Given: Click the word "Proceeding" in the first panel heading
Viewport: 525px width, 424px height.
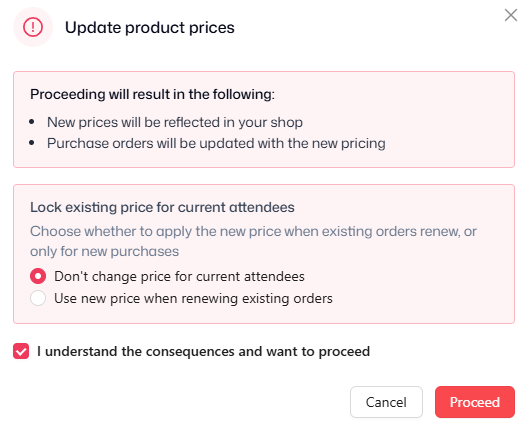Looking at the screenshot, I should 68,94.
